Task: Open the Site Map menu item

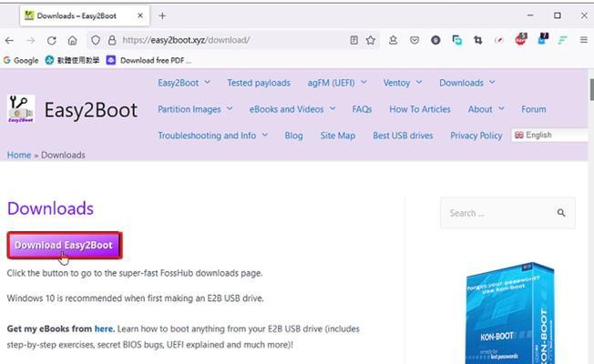Action: pyautogui.click(x=337, y=136)
